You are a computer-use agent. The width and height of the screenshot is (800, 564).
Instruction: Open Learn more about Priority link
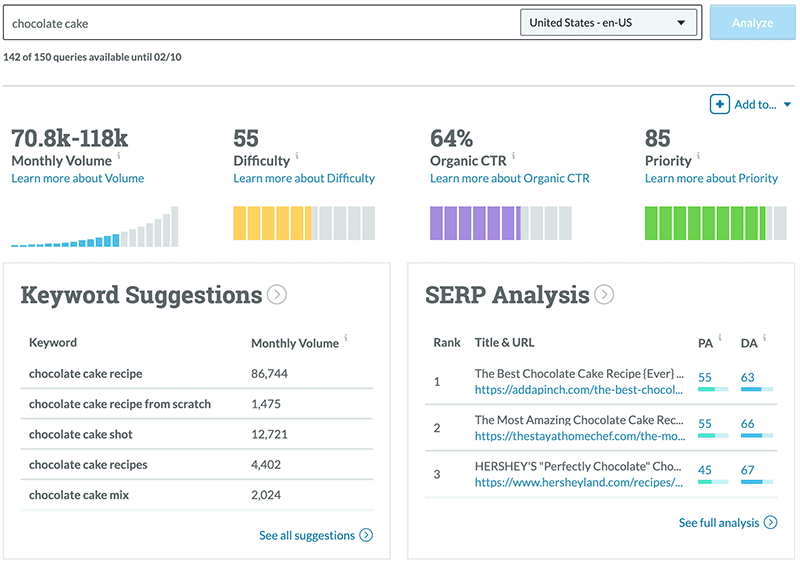click(711, 178)
